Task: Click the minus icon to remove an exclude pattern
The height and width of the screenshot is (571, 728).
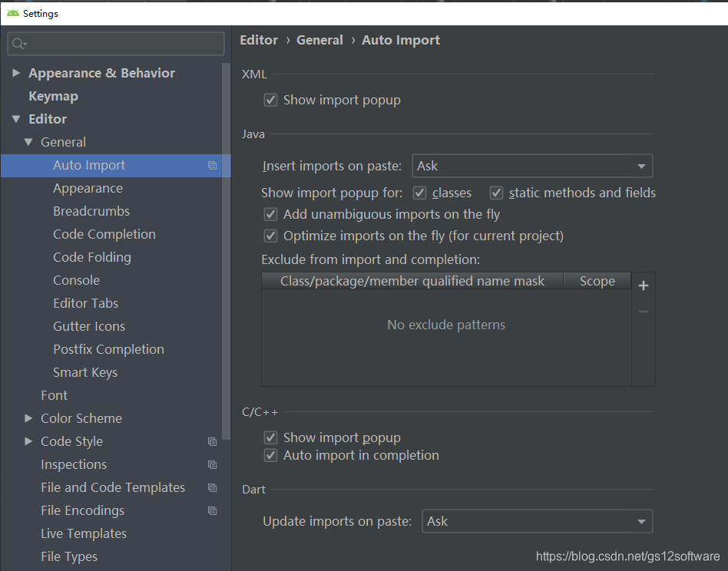Action: click(644, 312)
